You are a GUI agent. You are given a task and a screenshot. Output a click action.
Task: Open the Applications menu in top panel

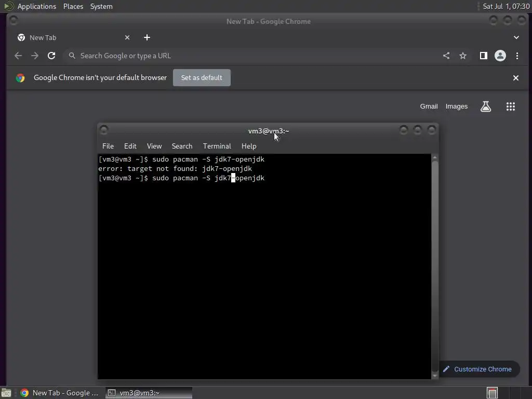[37, 6]
